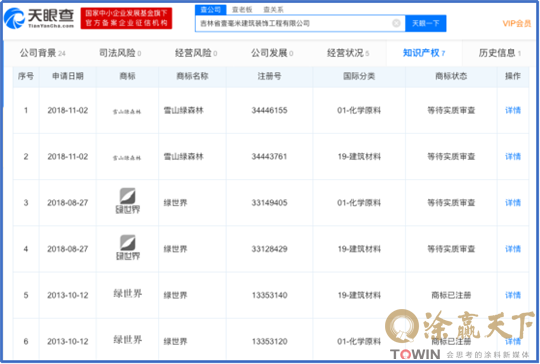
Task: Click 01-化学原料 in row 1
Action: click(x=359, y=110)
